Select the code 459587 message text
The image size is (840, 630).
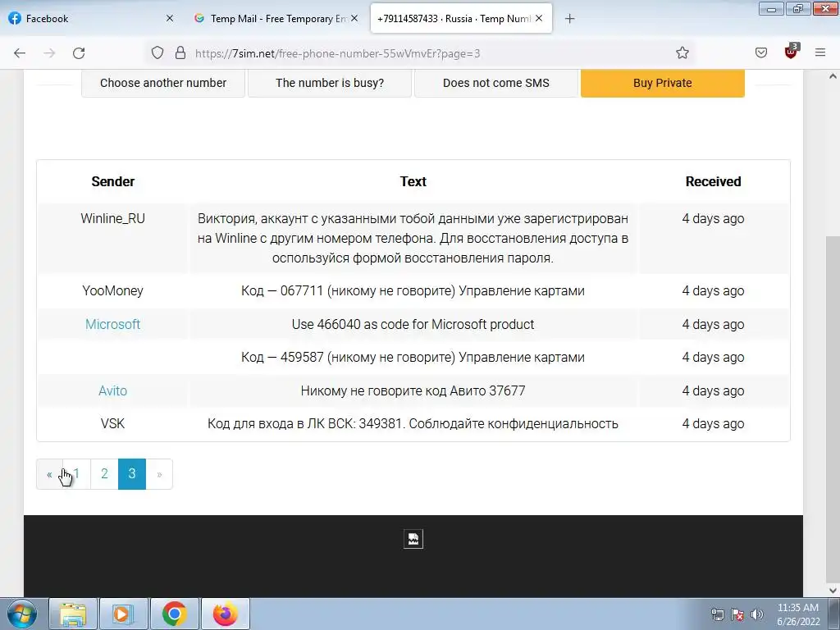point(413,358)
